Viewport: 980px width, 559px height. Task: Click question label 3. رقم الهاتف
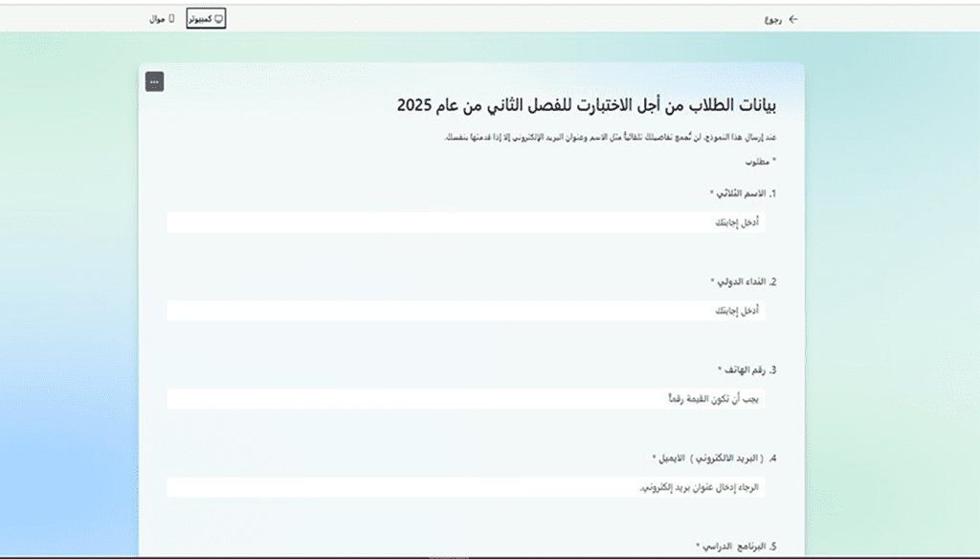746,370
